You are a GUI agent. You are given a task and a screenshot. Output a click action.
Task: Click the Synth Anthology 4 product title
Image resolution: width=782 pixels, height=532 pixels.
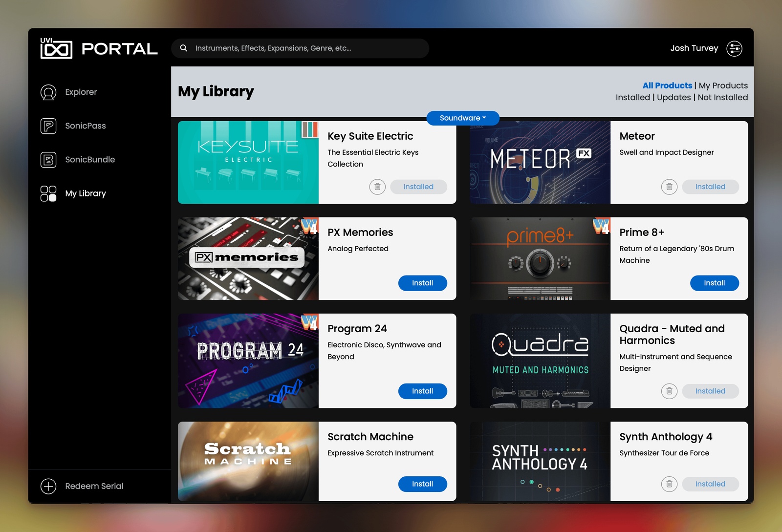666,437
